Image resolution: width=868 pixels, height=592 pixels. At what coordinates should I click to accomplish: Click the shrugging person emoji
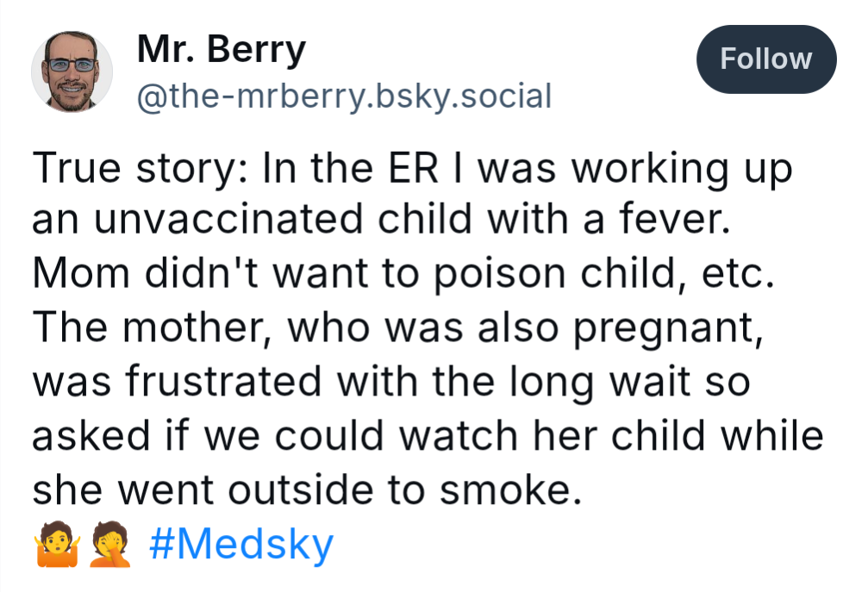(58, 545)
